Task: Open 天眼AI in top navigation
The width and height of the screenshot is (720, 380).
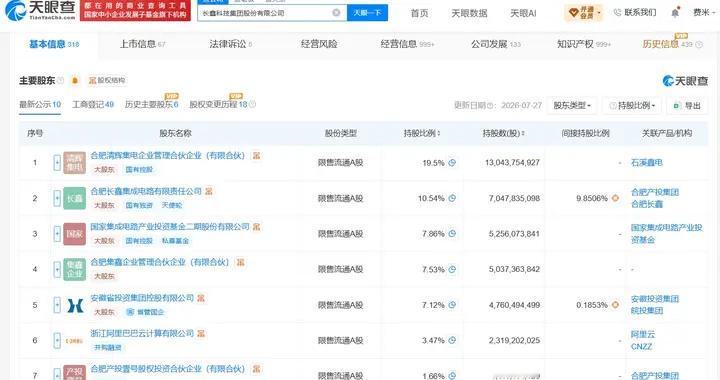Action: pyautogui.click(x=523, y=13)
